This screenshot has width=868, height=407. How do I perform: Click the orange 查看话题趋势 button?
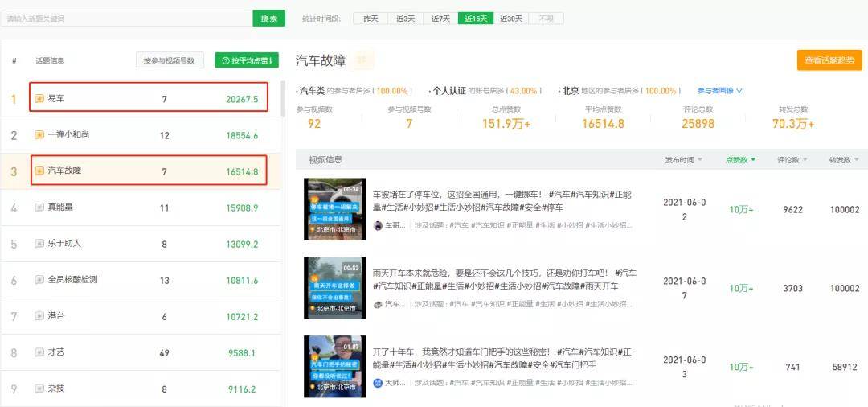click(829, 60)
